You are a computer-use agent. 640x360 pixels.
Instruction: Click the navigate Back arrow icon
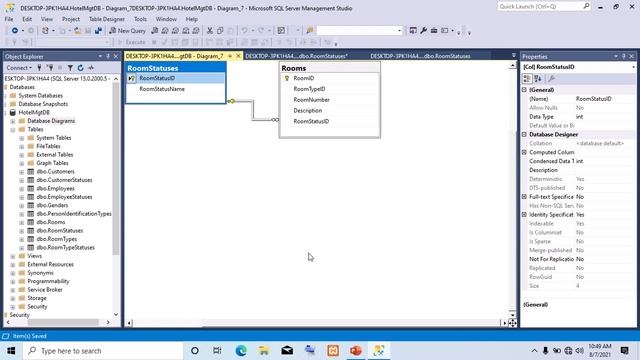coord(15,31)
